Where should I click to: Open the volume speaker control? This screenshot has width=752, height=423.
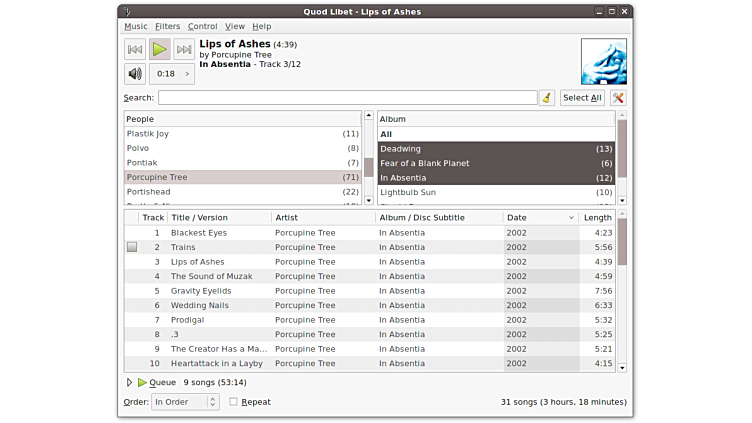click(135, 74)
